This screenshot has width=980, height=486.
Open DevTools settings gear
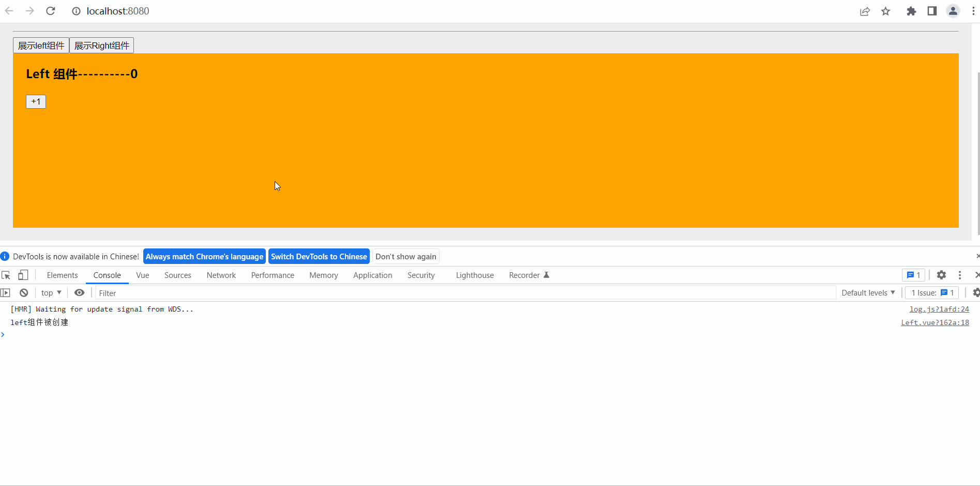tap(941, 275)
